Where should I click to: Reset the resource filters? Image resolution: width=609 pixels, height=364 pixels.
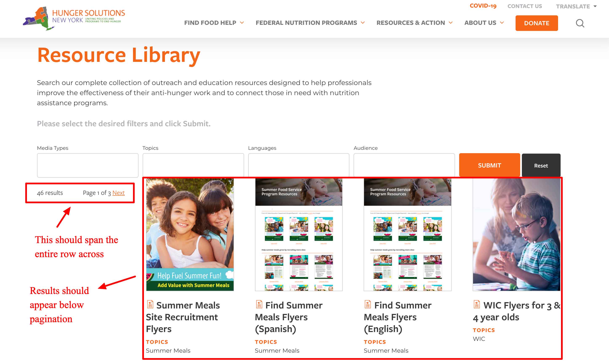point(541,166)
